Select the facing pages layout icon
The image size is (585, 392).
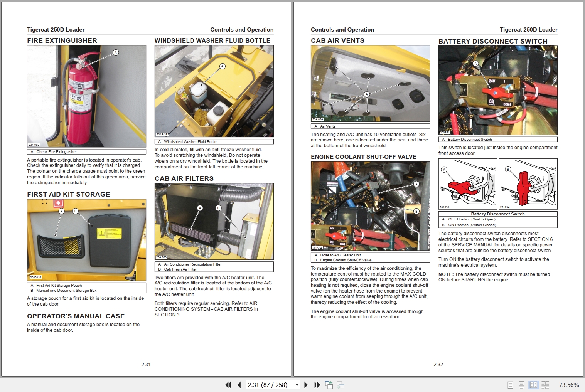click(534, 384)
